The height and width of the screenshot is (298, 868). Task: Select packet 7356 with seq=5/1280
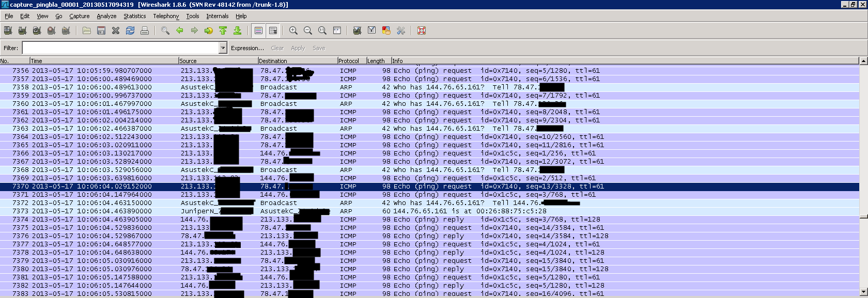pyautogui.click(x=429, y=71)
